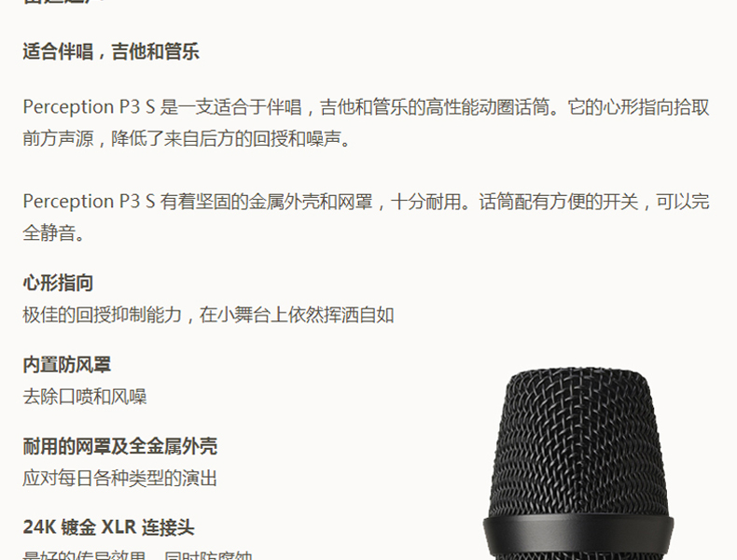Click first paragraph starting Perception P3 S 是一支
This screenshot has height=560, width=737.
click(x=366, y=122)
